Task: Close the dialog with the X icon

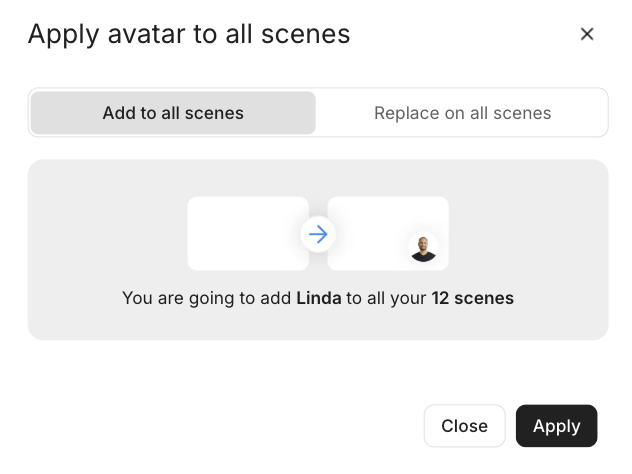Action: tap(587, 34)
